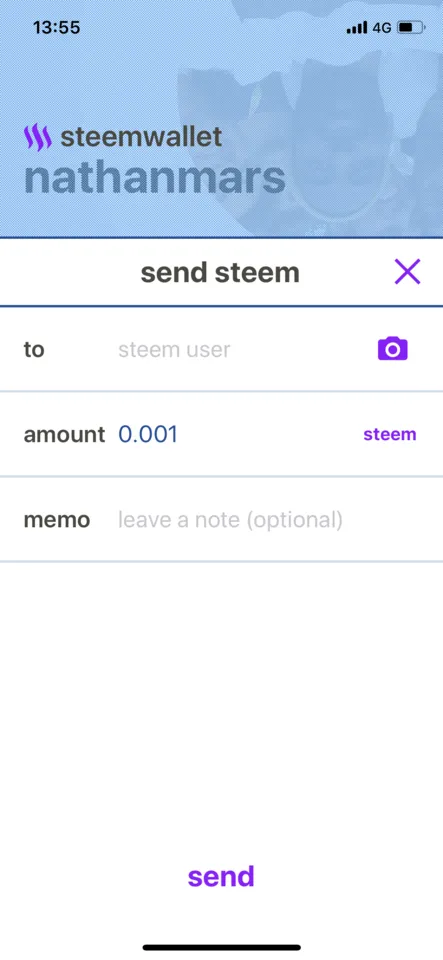Tap the 13:55 clock in status bar
The width and height of the screenshot is (443, 960).
click(56, 28)
